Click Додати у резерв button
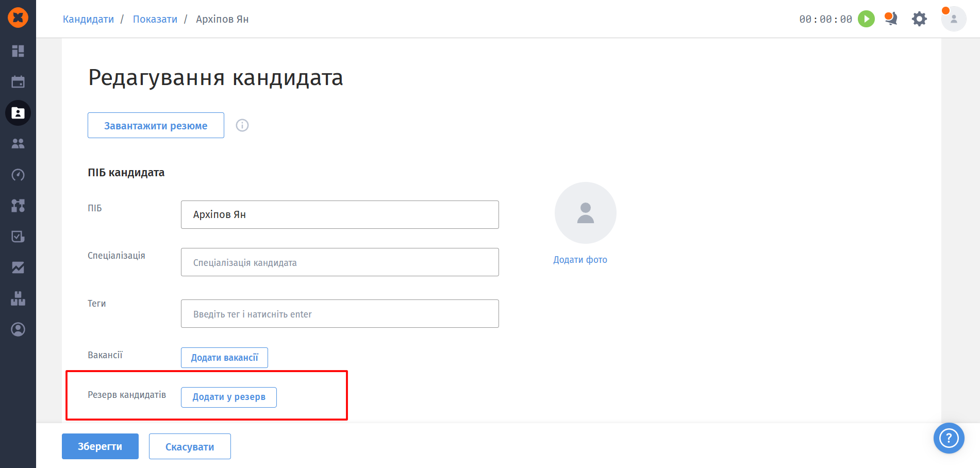 229,397
